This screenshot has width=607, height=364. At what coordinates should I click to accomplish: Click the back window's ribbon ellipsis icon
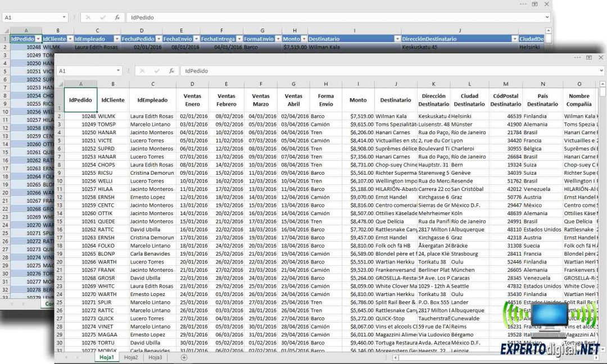[523, 4]
